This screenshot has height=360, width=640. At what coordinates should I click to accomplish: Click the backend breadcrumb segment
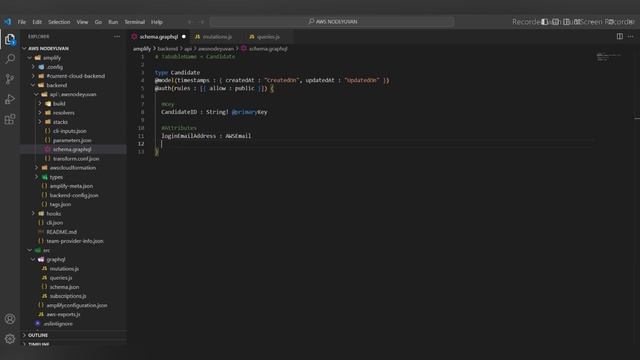tap(167, 49)
